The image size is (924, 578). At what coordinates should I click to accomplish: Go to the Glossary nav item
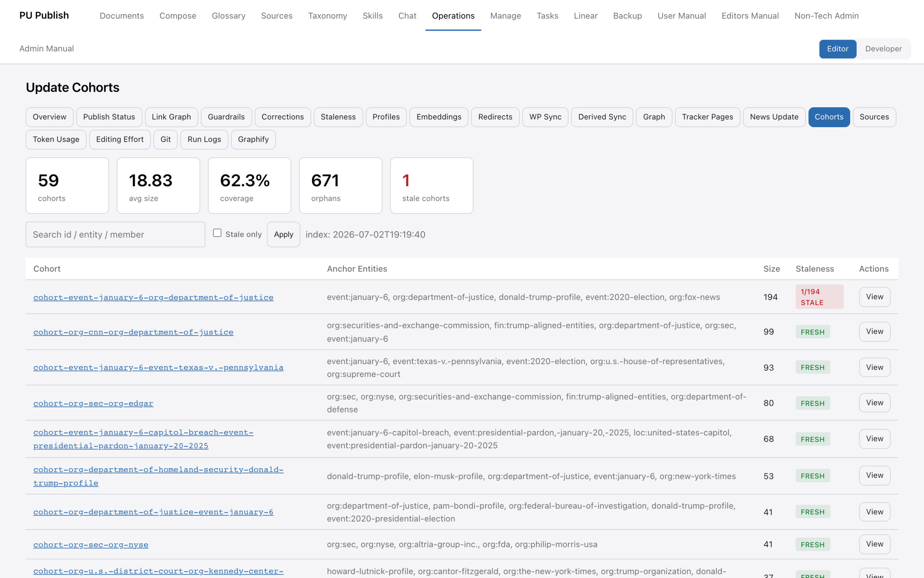[x=229, y=16]
